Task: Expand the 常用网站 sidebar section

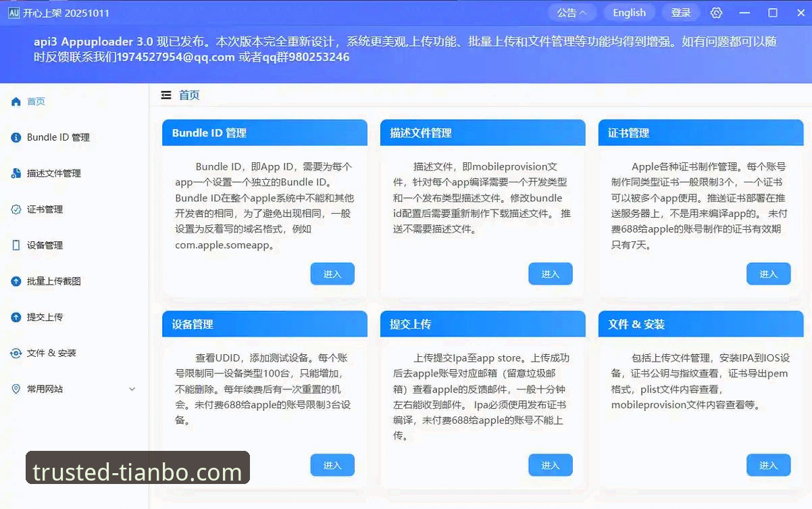Action: (x=132, y=389)
